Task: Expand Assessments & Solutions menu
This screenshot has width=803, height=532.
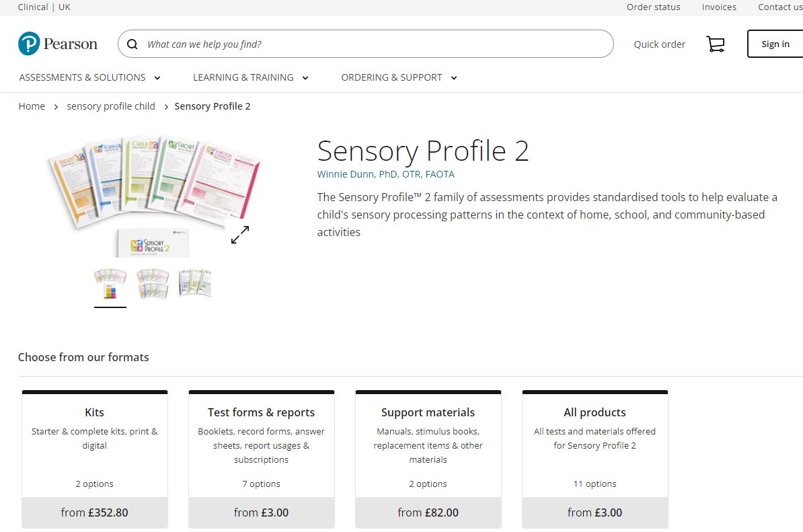Action: [x=89, y=77]
